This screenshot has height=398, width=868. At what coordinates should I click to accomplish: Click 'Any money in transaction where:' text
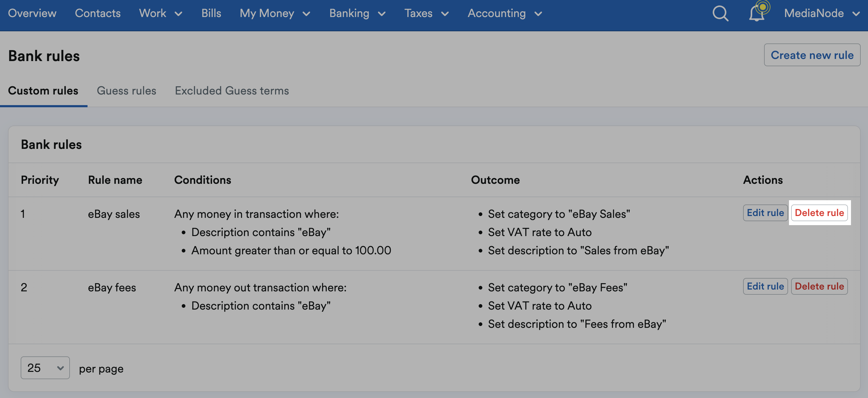[x=257, y=214]
